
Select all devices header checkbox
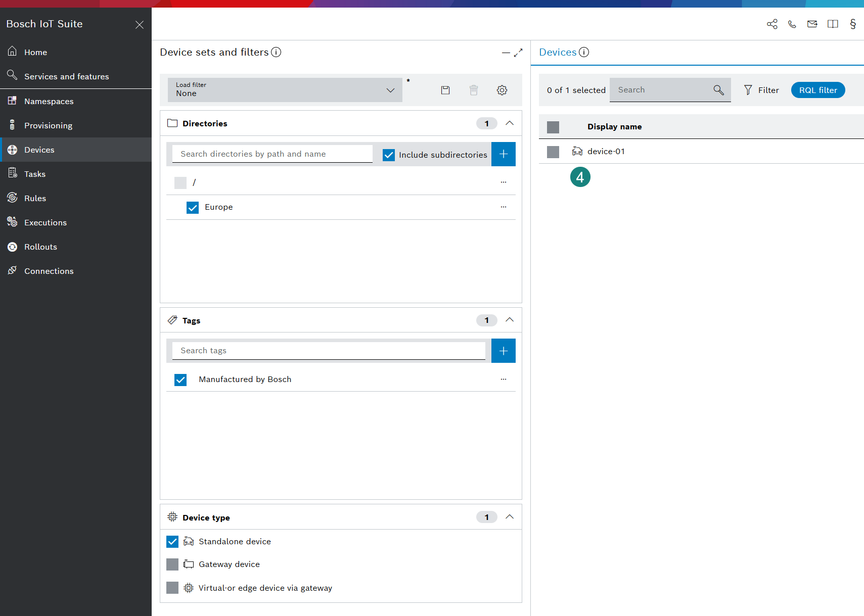553,127
